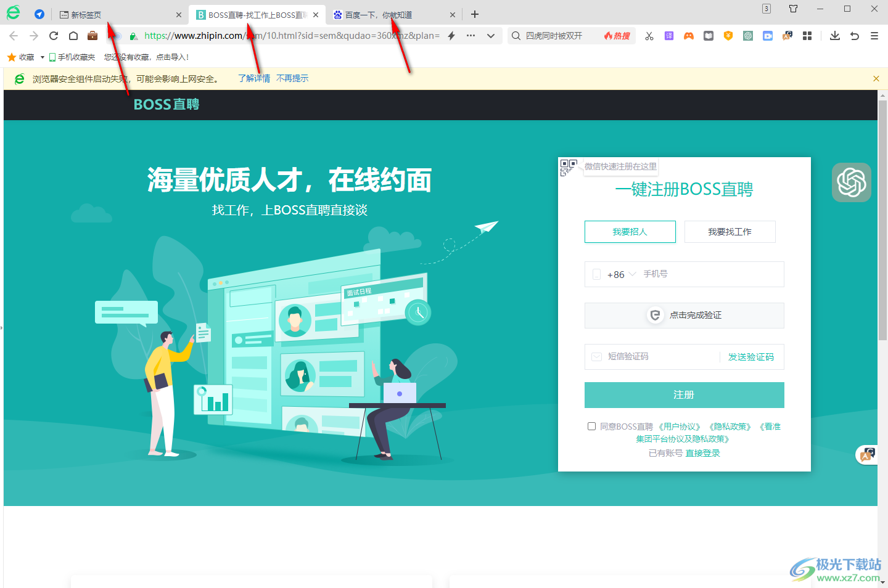Click the site security lock icon
Image resolution: width=888 pixels, height=588 pixels.
(x=133, y=36)
